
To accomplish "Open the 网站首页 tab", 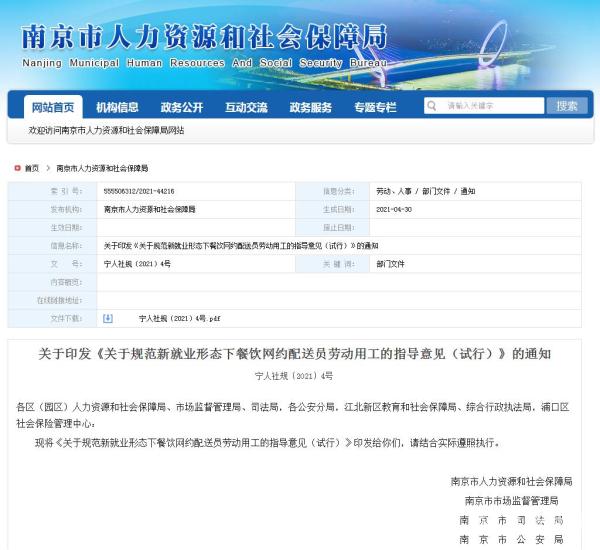I will click(52, 107).
